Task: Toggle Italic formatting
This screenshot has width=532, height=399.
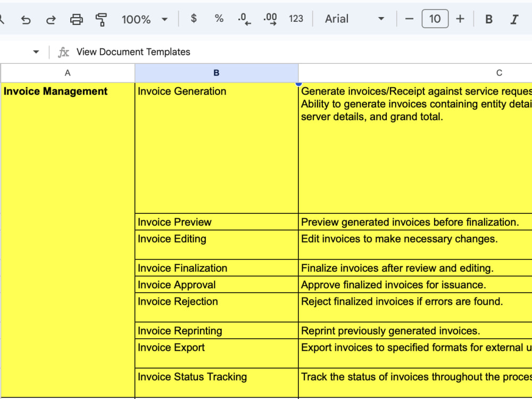Action: click(x=514, y=19)
